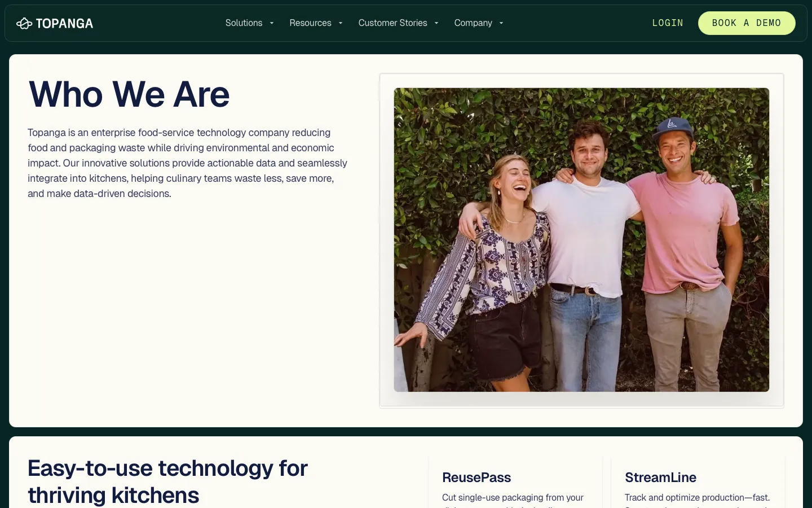The image size is (812, 508).
Task: Click the Easy-to-use technology heading
Action: coord(168,481)
